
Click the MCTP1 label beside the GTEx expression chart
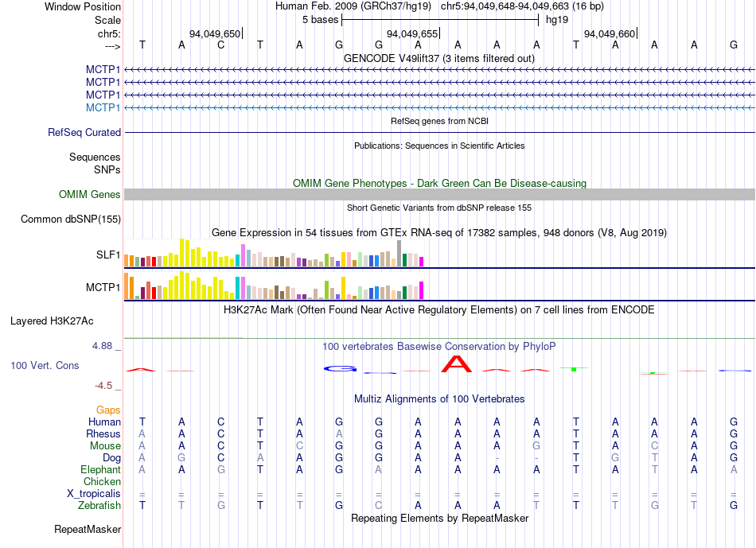(x=103, y=287)
